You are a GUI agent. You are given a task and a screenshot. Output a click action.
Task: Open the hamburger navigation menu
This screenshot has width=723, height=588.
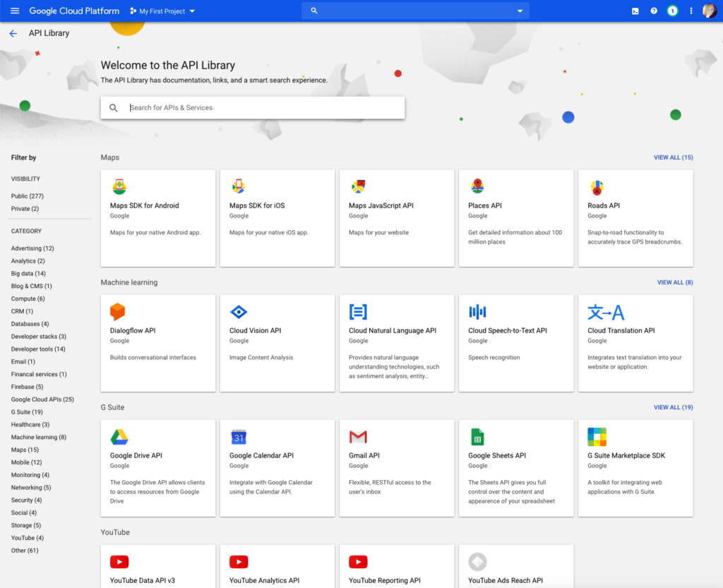point(15,11)
